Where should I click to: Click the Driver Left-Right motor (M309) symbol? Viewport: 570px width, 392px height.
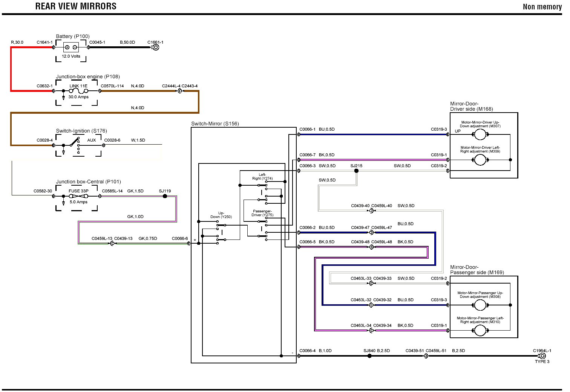pyautogui.click(x=480, y=160)
